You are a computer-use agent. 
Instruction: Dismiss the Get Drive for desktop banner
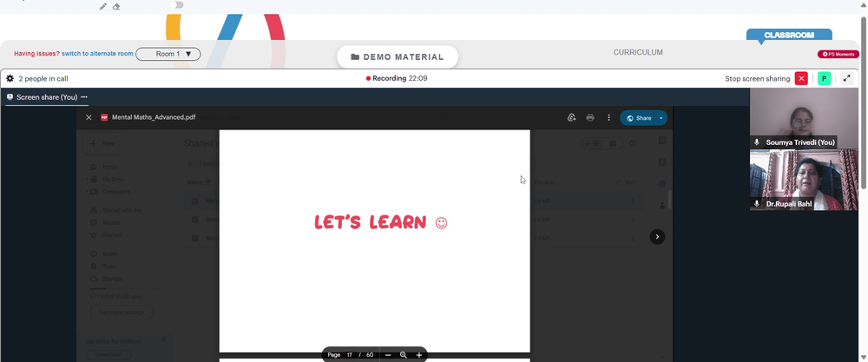pyautogui.click(x=163, y=339)
